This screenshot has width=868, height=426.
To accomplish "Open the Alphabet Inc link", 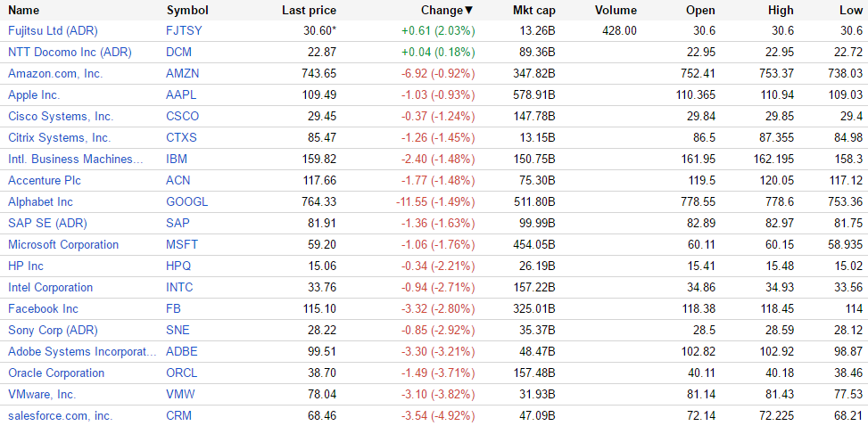I will point(40,201).
